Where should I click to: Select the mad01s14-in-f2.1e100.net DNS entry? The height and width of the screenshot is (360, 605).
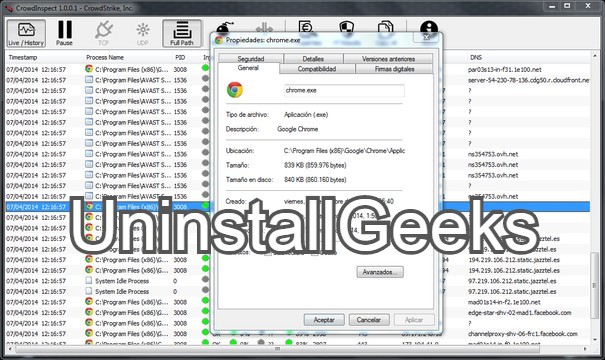pyautogui.click(x=504, y=302)
